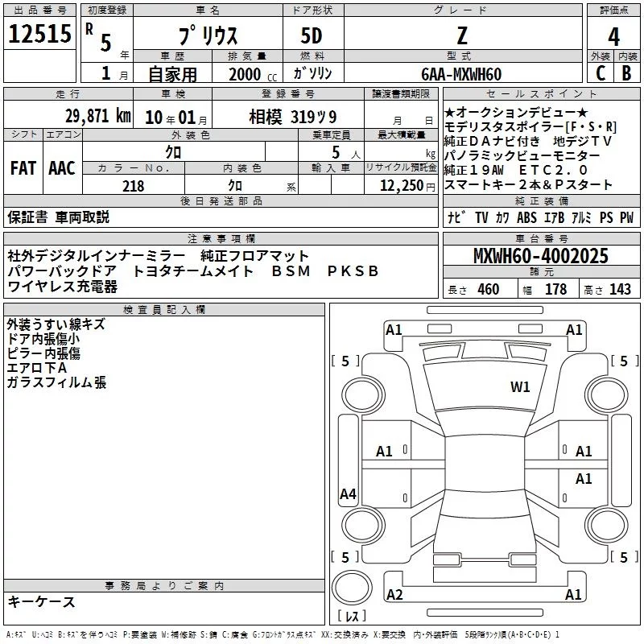Click displacement value 2000 cc
The height and width of the screenshot is (644, 644).
(x=253, y=75)
